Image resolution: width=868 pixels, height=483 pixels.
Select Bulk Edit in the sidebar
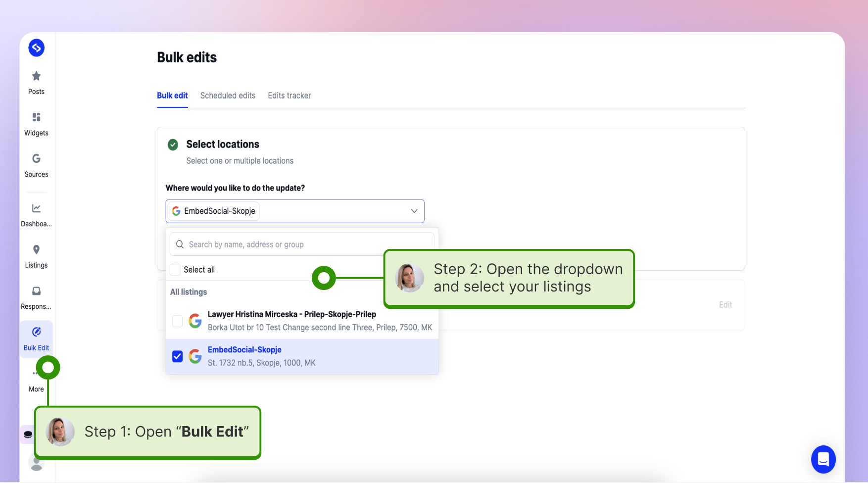(36, 339)
